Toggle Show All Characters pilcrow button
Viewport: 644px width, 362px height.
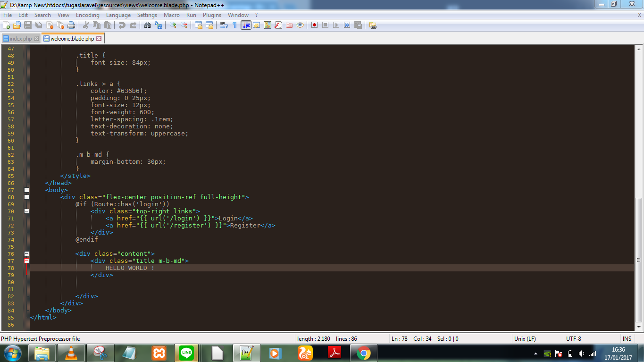tap(234, 25)
